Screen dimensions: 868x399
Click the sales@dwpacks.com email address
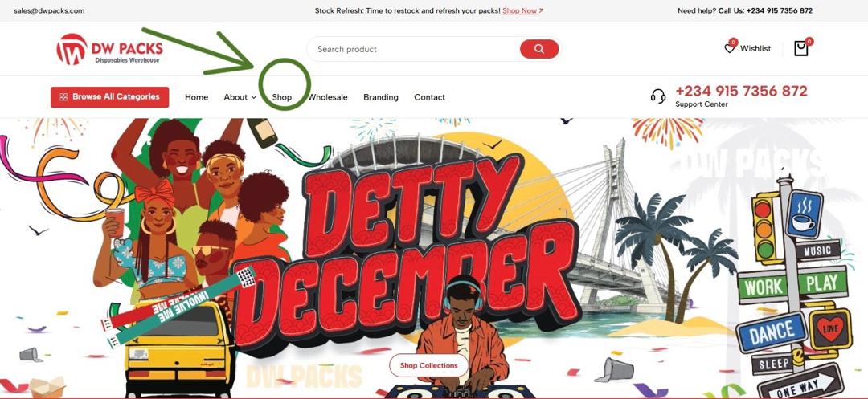point(49,10)
